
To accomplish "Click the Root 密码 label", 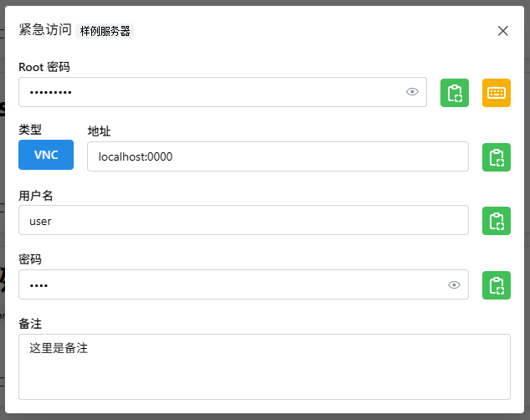I will click(44, 67).
